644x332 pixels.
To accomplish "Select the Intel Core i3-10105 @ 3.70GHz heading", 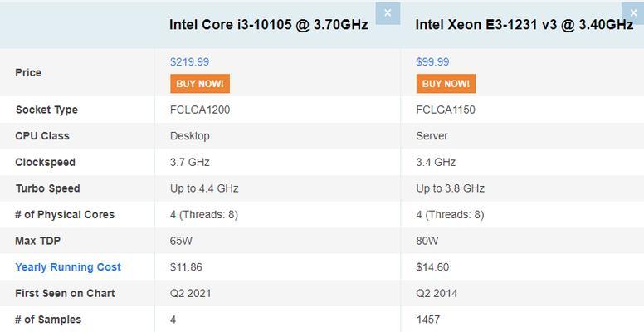I will pos(269,25).
